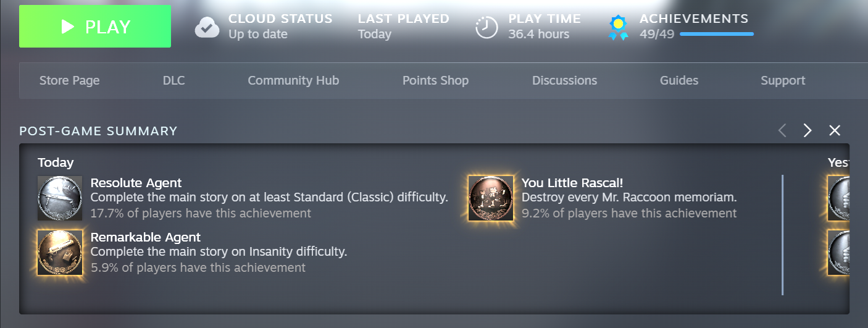Open the Community Hub tab

[x=293, y=80]
